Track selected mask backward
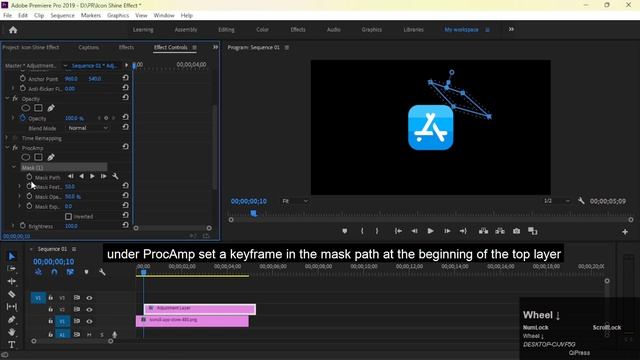640x360 pixels. (82, 176)
